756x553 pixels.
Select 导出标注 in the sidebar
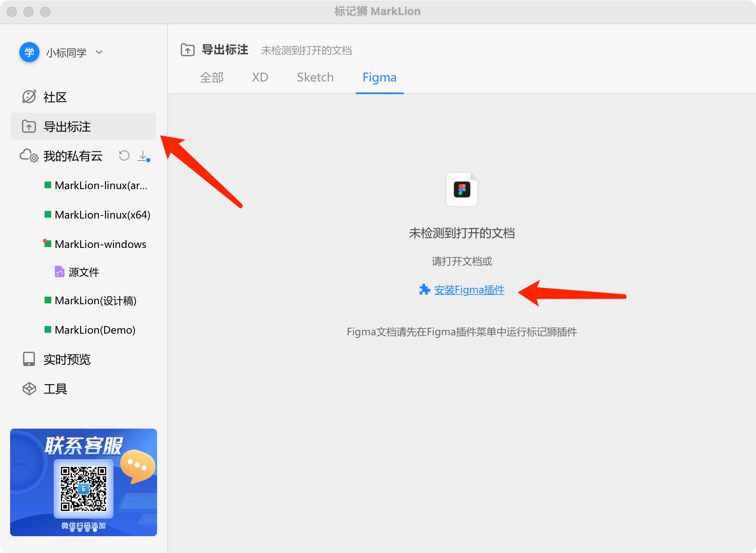(x=67, y=126)
